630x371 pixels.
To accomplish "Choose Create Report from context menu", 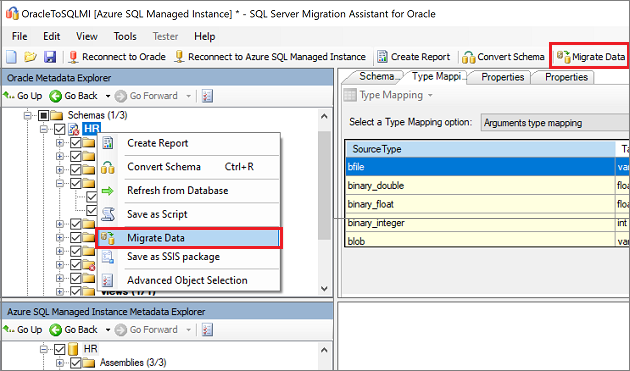I will click(x=188, y=143).
